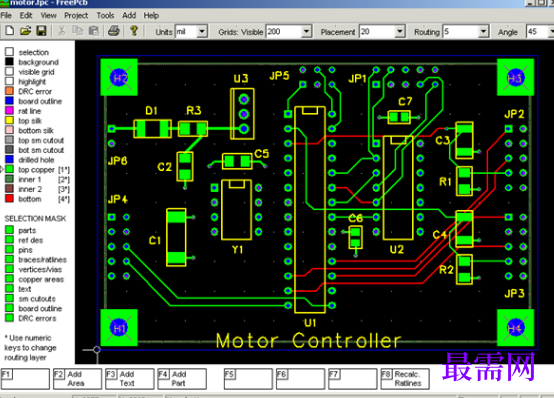Select IC U2 package outline

click(398, 188)
